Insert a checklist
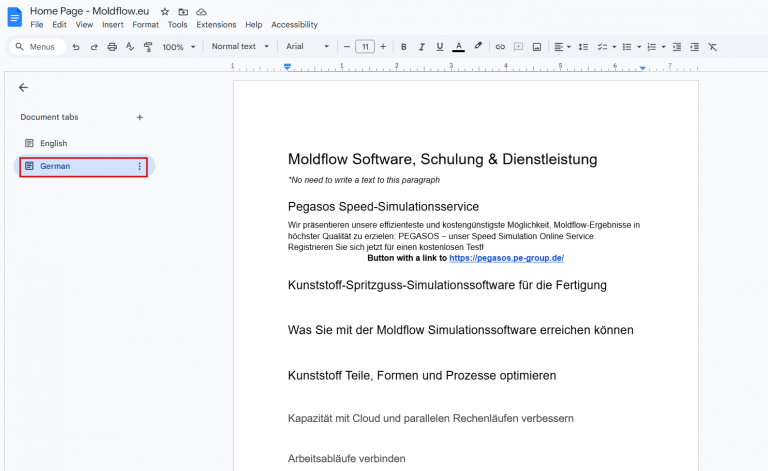The width and height of the screenshot is (768, 471). [602, 47]
